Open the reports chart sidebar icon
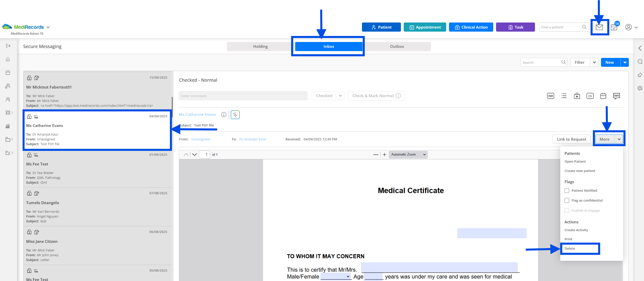Viewport: 644px width, 281px height. (8, 126)
